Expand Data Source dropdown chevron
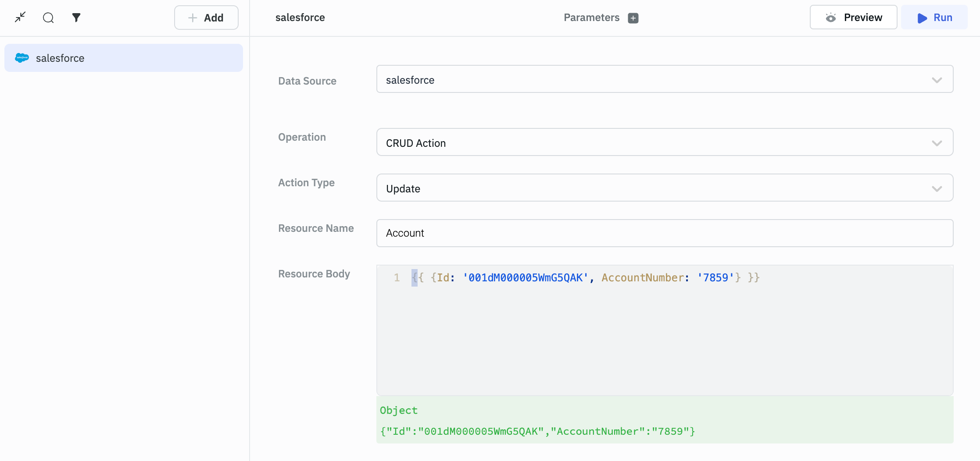This screenshot has height=461, width=980. click(x=937, y=80)
